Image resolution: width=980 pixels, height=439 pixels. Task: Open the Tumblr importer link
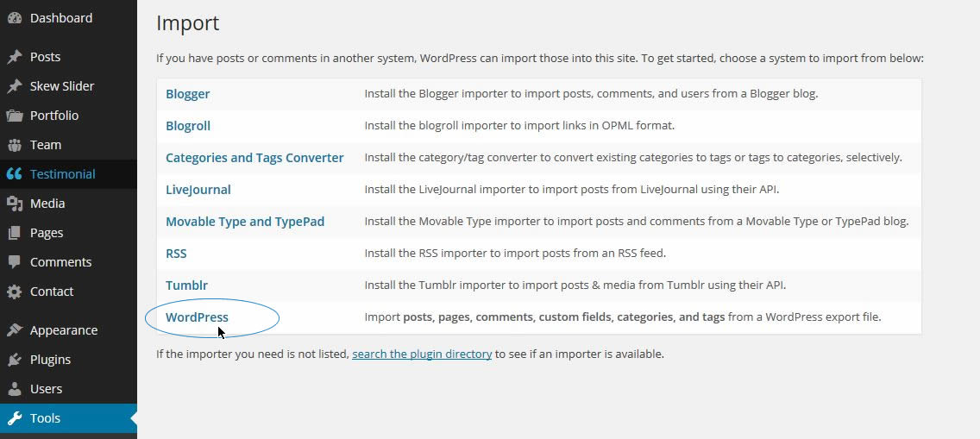(186, 285)
